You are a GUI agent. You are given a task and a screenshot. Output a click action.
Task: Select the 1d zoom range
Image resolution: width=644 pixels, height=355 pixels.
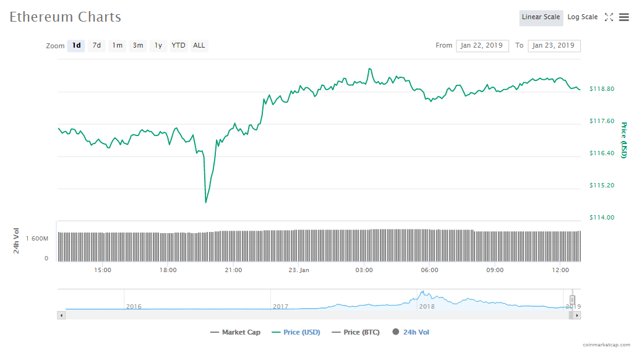76,45
